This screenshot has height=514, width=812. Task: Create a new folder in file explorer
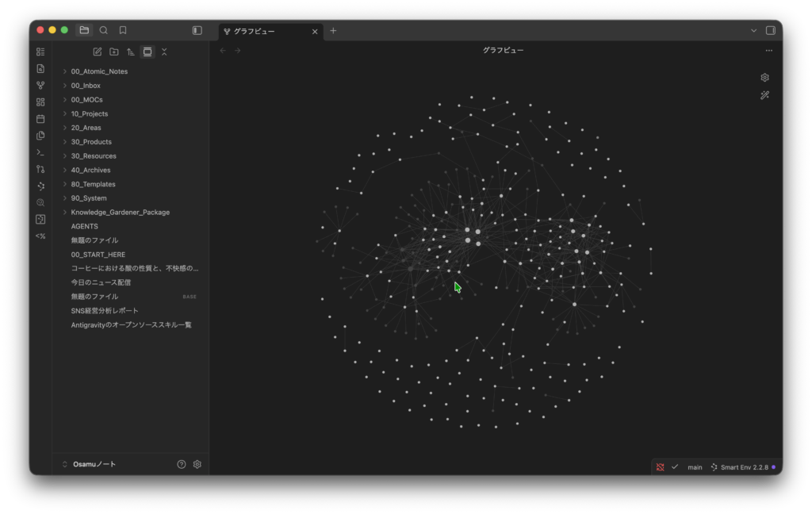[114, 52]
